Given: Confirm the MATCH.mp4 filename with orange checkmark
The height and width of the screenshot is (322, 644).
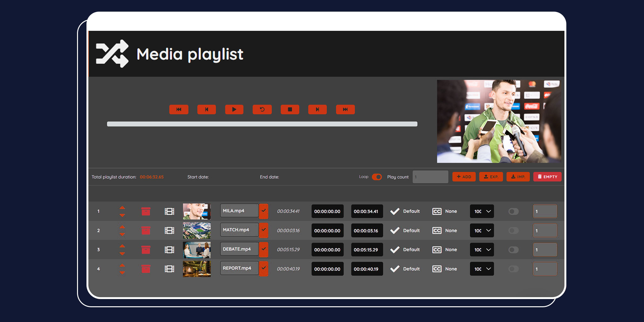Looking at the screenshot, I should (264, 230).
